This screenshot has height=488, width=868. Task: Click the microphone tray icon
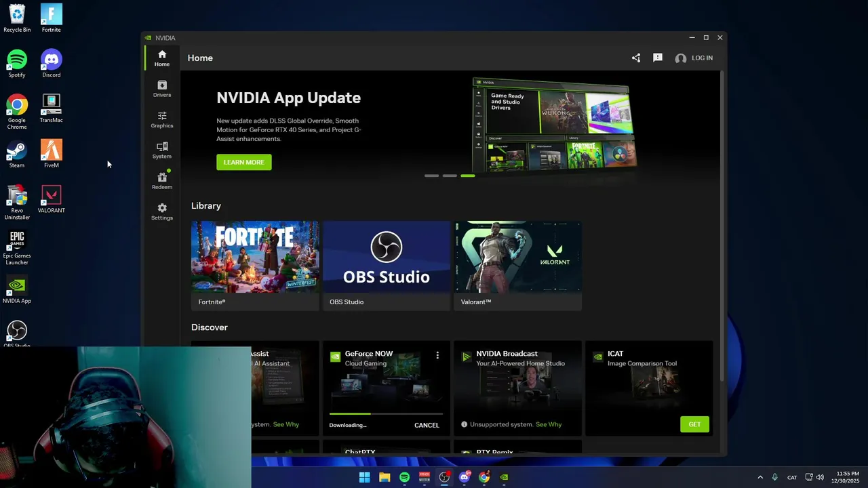(x=774, y=477)
